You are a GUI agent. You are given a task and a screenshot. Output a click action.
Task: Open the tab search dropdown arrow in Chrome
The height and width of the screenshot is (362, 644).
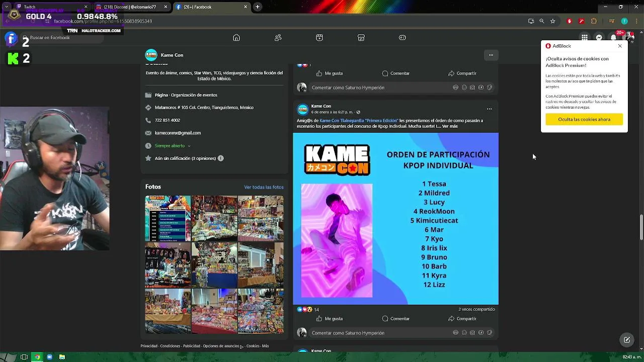click(6, 7)
